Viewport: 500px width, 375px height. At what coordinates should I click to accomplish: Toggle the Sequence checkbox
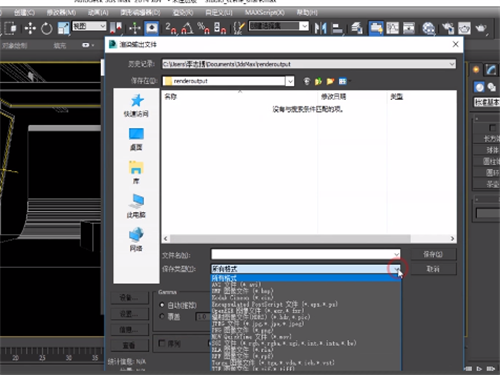pyautogui.click(x=162, y=343)
